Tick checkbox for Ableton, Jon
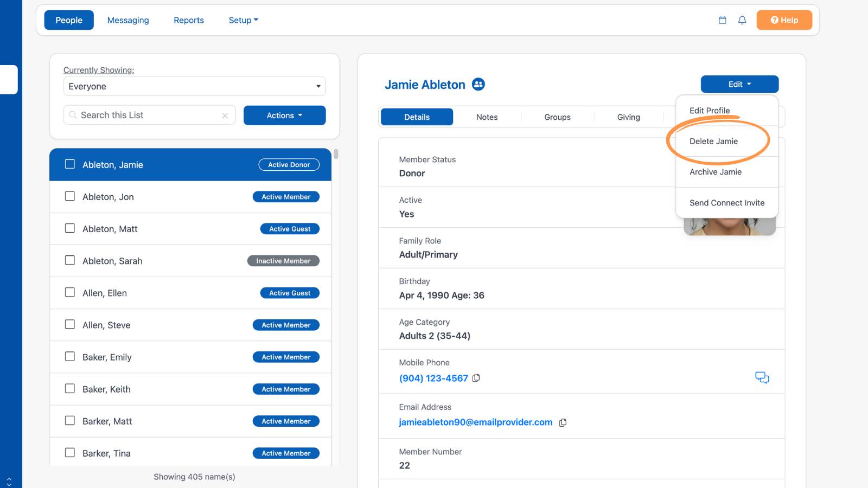 tap(70, 196)
